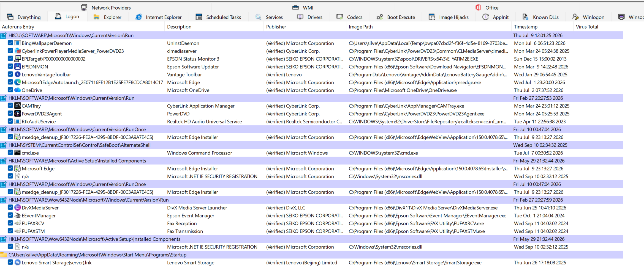Click the OneDrive cloud icon
This screenshot has width=644, height=279.
click(x=18, y=90)
